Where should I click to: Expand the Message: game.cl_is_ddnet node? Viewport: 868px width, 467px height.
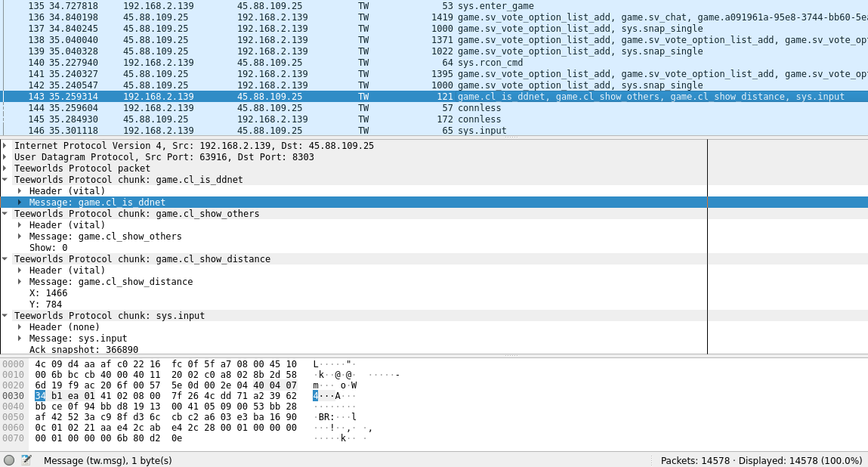20,203
